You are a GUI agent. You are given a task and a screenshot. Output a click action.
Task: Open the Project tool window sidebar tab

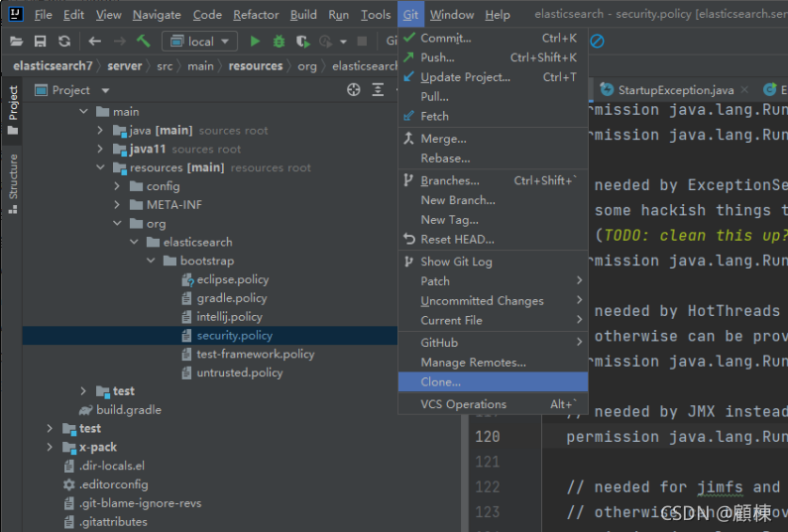click(x=13, y=110)
